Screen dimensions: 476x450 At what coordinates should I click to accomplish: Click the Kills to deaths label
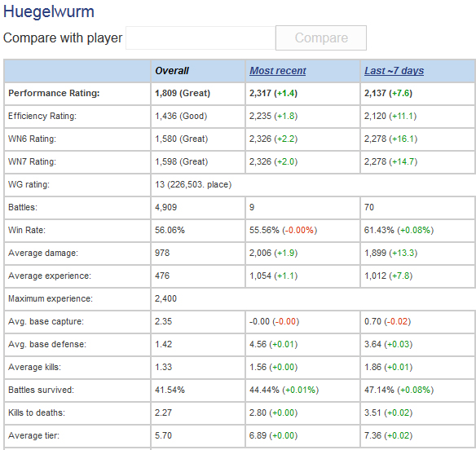37,412
